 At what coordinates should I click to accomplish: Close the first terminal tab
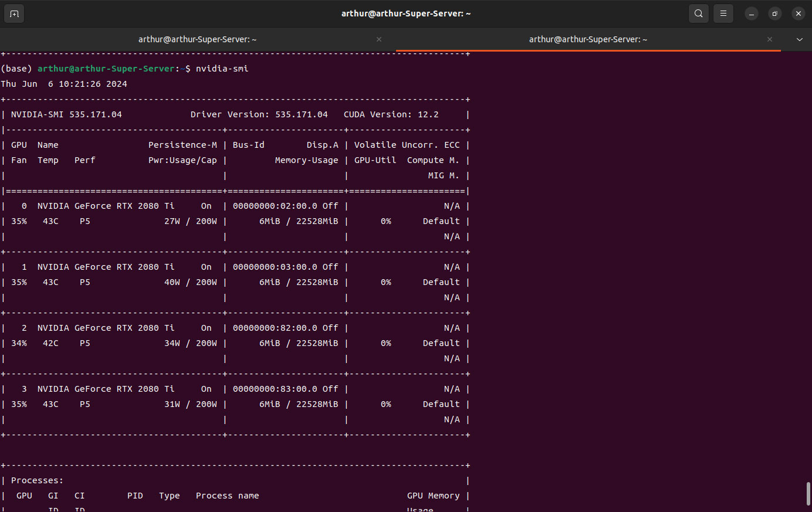click(379, 39)
